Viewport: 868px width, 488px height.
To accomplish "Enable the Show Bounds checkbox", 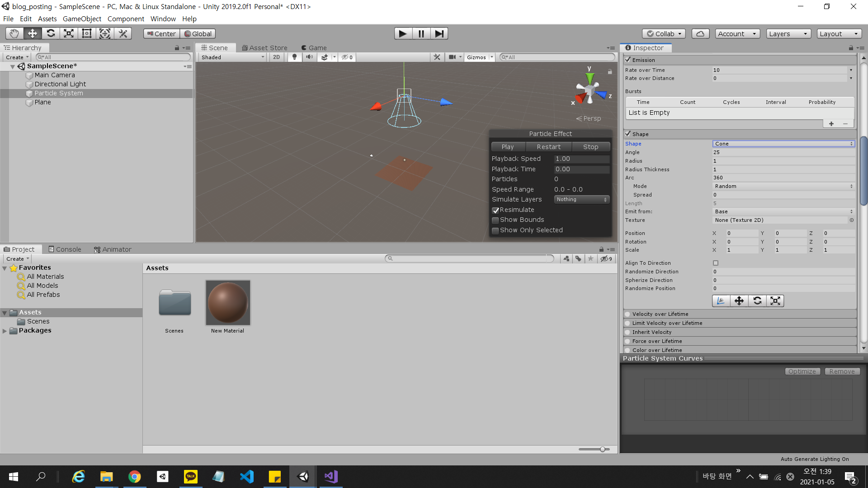I will [495, 220].
